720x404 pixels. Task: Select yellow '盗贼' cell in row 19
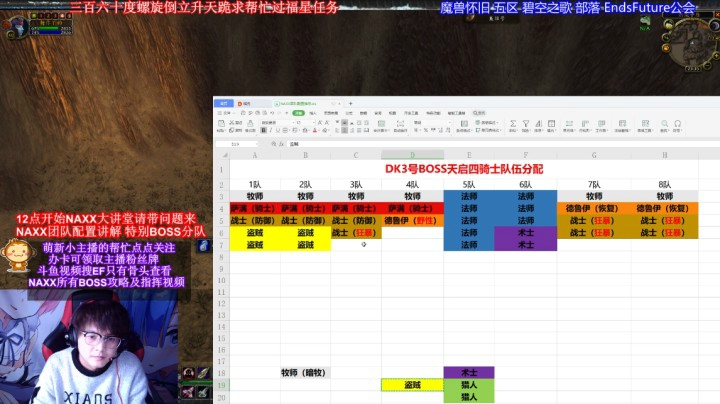[412, 385]
